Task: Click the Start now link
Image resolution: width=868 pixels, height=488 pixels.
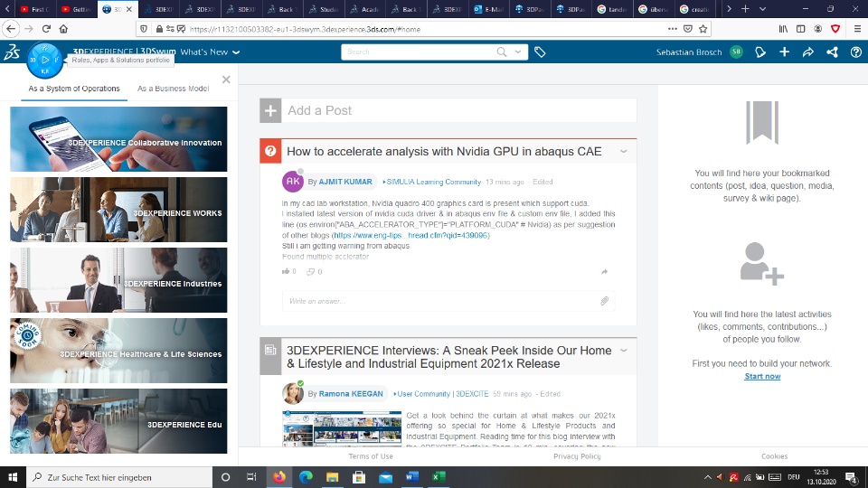Action: [762, 376]
